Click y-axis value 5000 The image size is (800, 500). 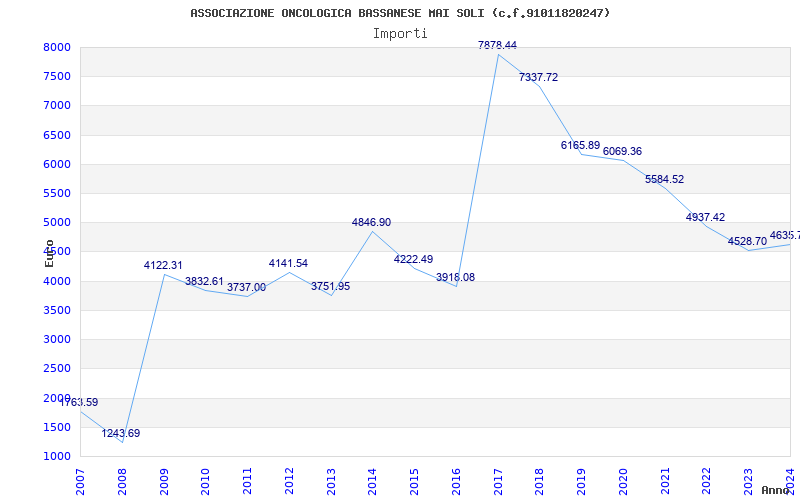click(x=57, y=222)
